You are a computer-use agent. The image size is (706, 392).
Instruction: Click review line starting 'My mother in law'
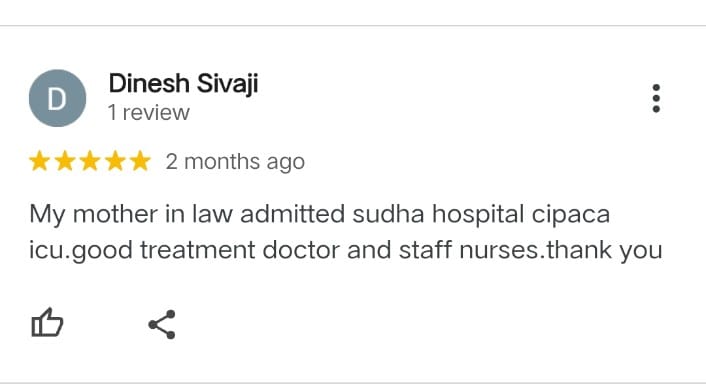(320, 214)
